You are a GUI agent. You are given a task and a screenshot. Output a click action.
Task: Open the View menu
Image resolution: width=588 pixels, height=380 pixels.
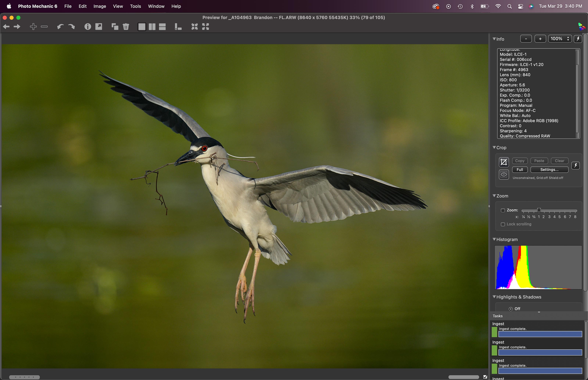point(118,6)
